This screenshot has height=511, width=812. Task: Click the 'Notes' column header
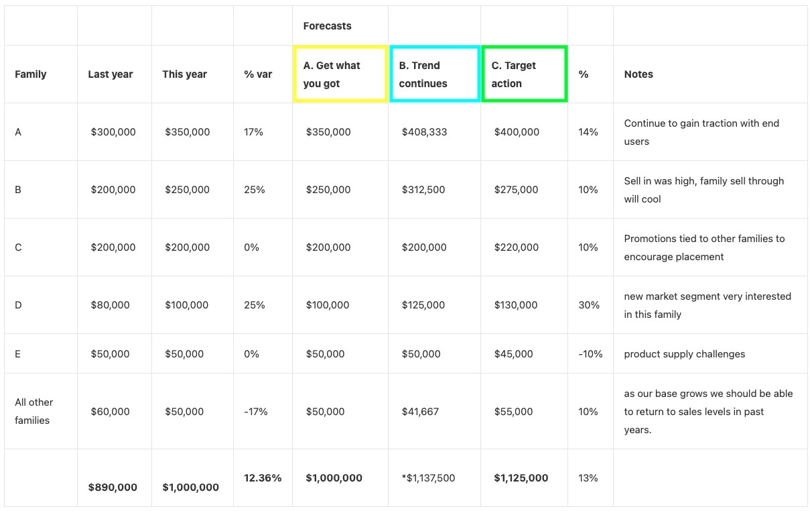(x=638, y=74)
